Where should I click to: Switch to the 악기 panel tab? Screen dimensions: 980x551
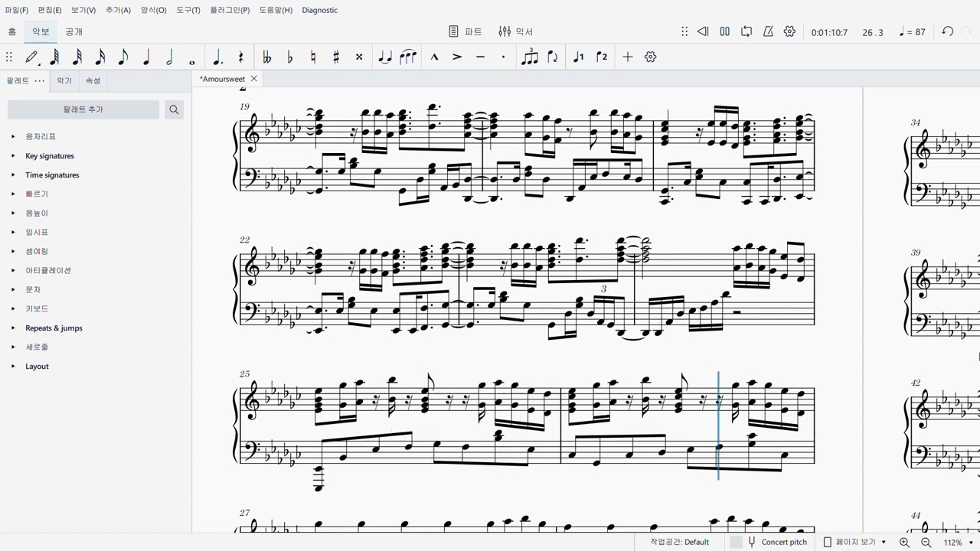tap(64, 80)
